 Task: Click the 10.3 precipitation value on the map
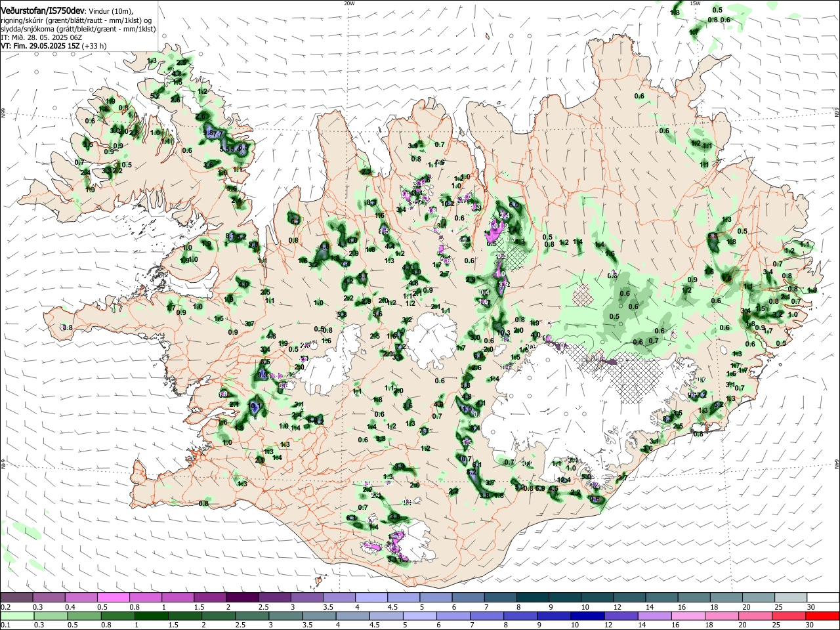click(x=503, y=333)
